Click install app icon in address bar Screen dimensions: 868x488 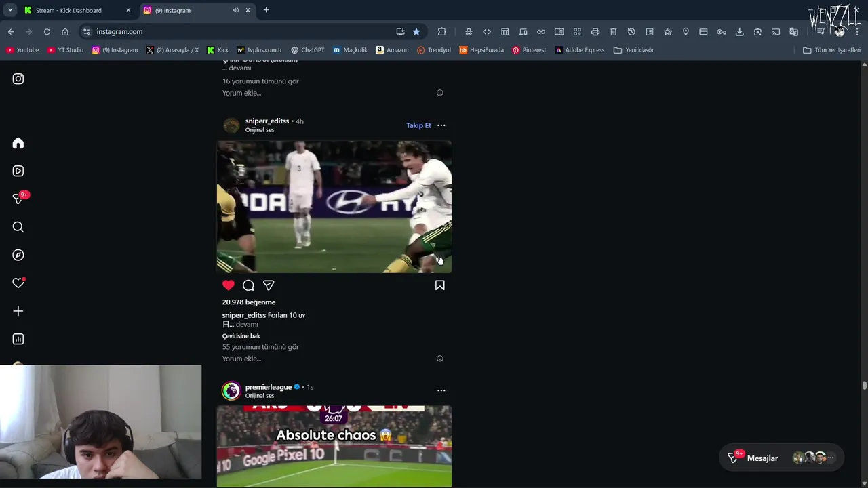400,31
